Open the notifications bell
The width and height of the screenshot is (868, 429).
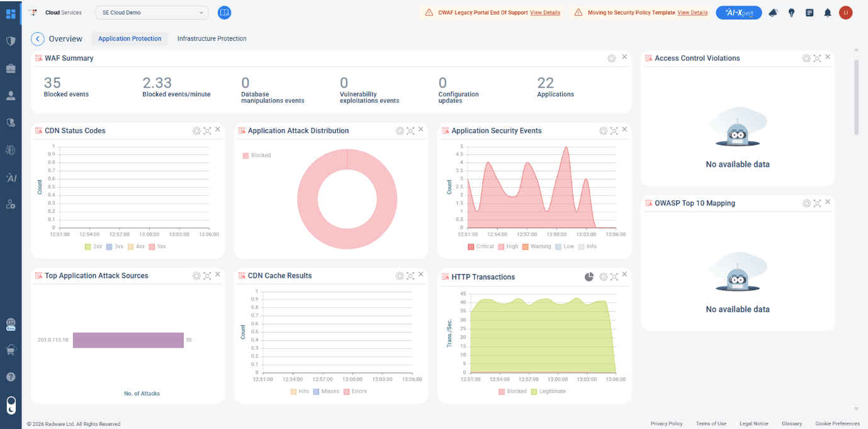pos(828,13)
